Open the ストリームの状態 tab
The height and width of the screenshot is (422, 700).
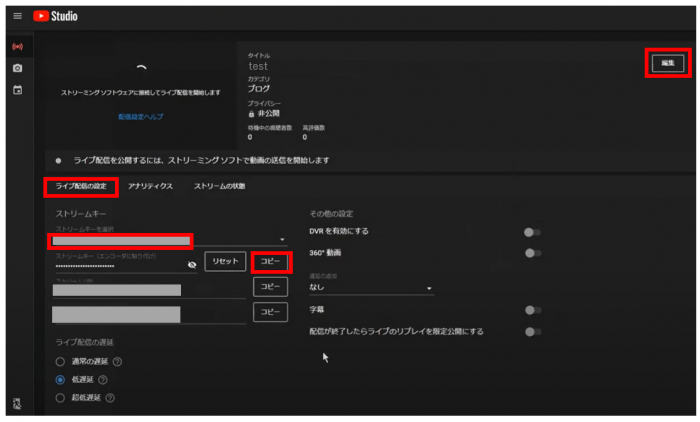219,186
